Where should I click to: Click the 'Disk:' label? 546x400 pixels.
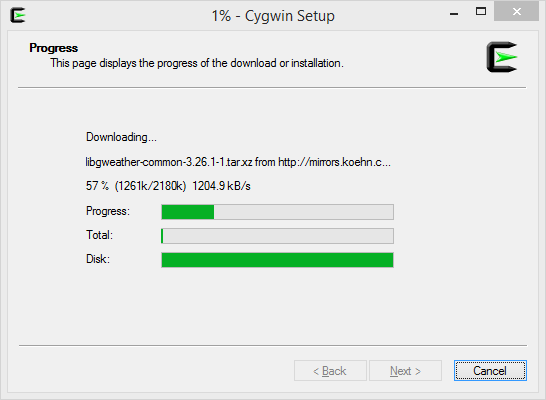click(x=98, y=259)
